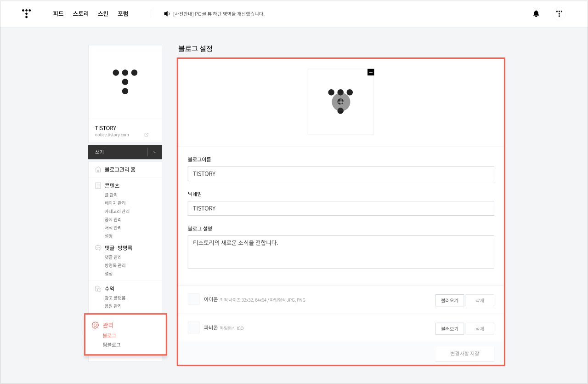Screen dimensions: 588x384
Task: Click the sidebar blog logo thumbnail
Action: (x=125, y=82)
